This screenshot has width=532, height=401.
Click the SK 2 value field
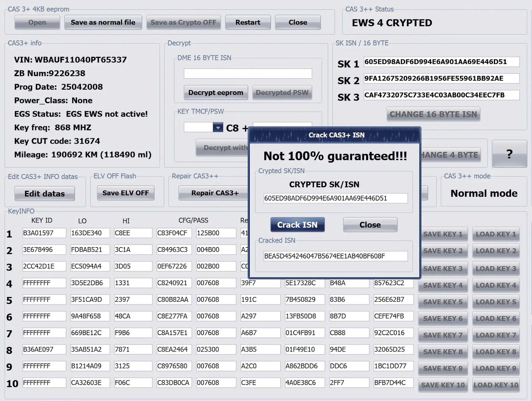(x=441, y=78)
